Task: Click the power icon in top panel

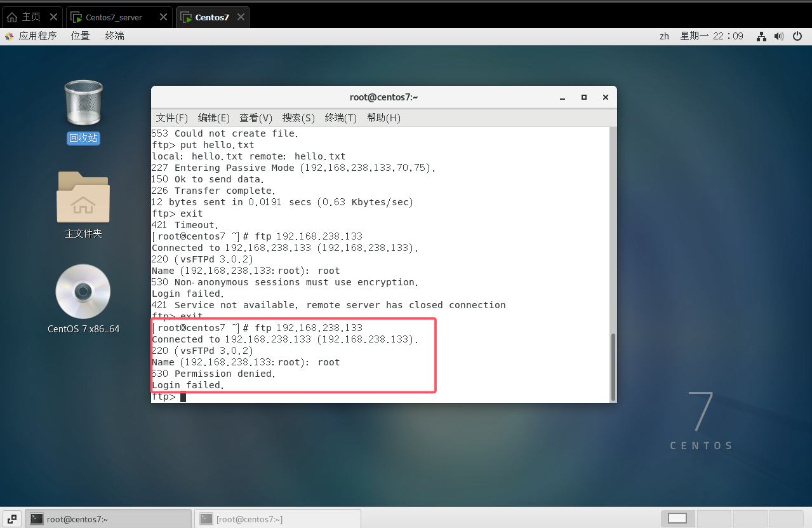Action: click(797, 36)
